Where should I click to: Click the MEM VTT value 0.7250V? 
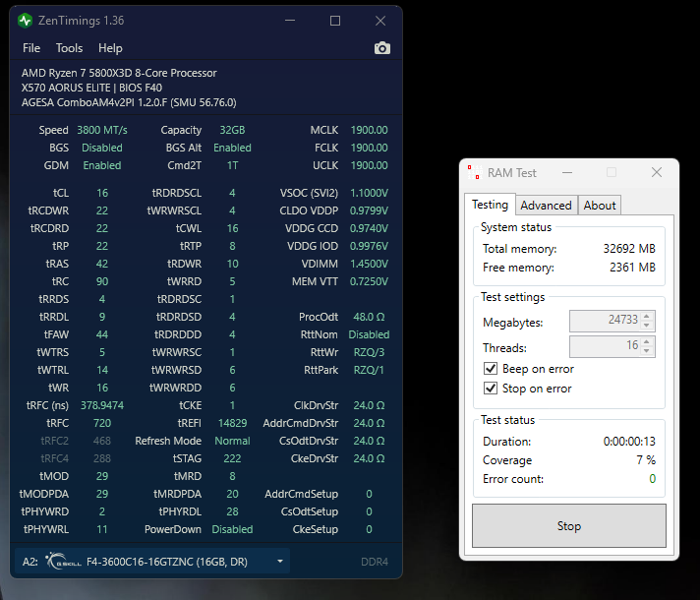[x=369, y=281]
